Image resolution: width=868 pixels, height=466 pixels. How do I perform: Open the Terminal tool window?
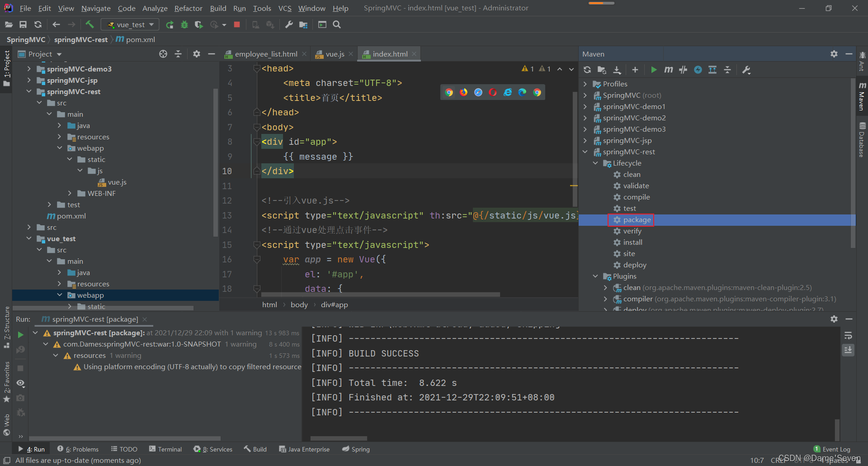point(165,449)
